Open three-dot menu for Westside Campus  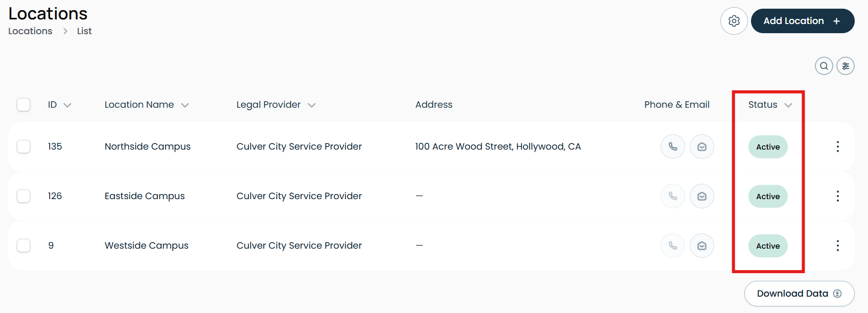click(x=838, y=246)
